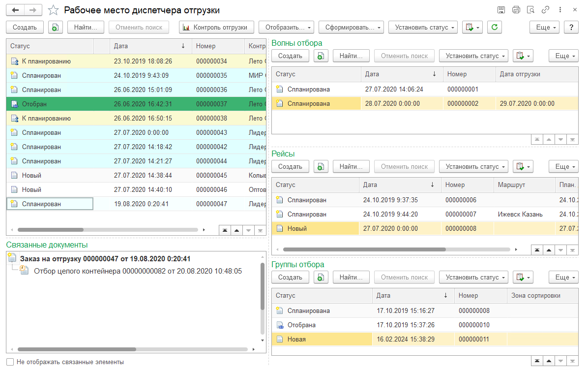This screenshot has height=372, width=588.
Task: Select order row 000000037 with status Отобран
Action: 136,104
